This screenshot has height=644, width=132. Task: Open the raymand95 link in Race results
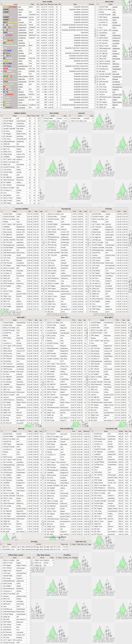[22, 107]
